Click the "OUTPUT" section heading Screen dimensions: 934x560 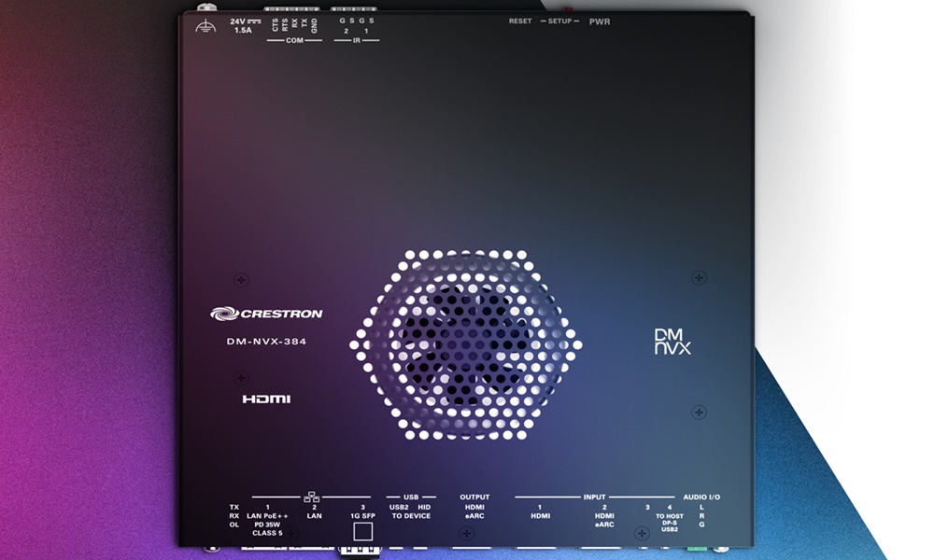pyautogui.click(x=474, y=497)
